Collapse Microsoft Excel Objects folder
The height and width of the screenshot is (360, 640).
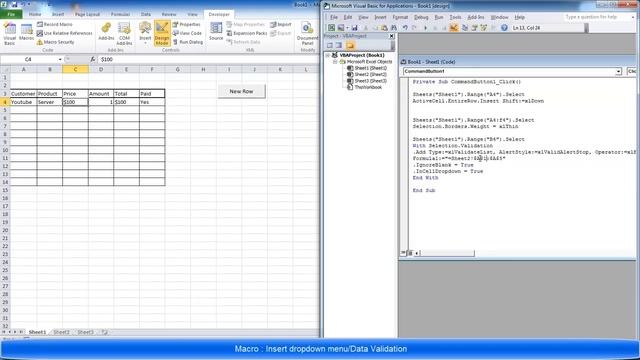point(335,62)
